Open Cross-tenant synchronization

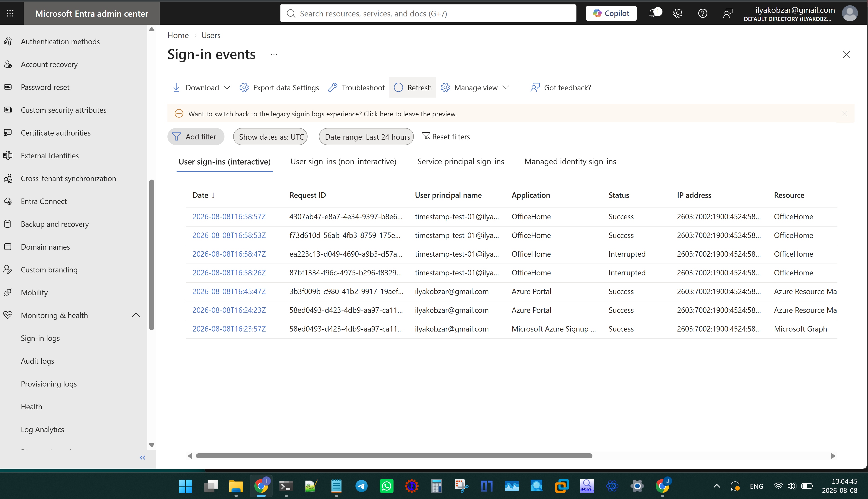[x=68, y=179]
